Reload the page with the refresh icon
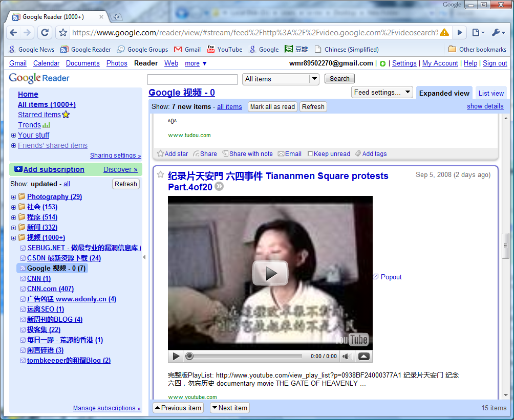The image size is (514, 420). click(45, 32)
